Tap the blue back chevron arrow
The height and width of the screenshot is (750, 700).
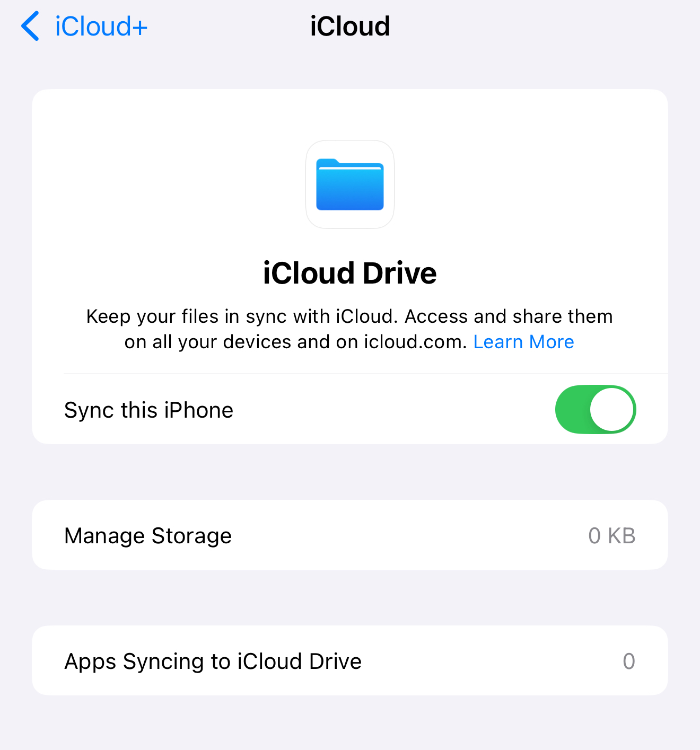(30, 26)
